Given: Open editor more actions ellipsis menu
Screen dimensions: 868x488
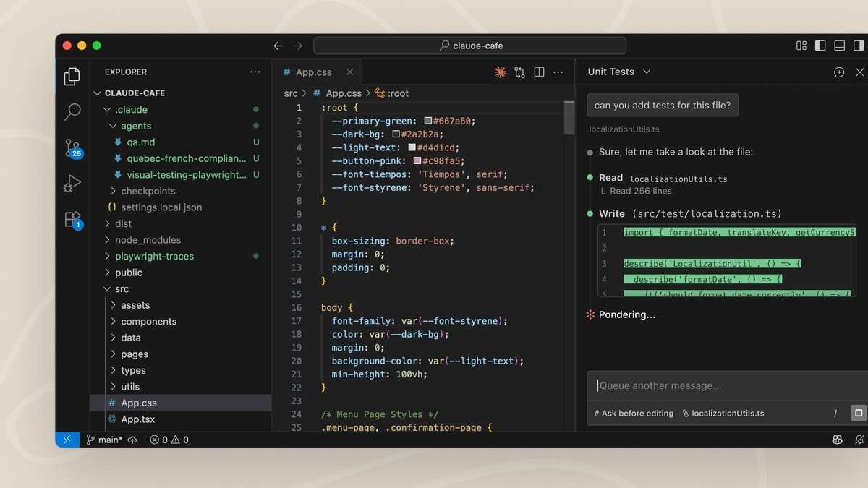Looking at the screenshot, I should [x=558, y=72].
